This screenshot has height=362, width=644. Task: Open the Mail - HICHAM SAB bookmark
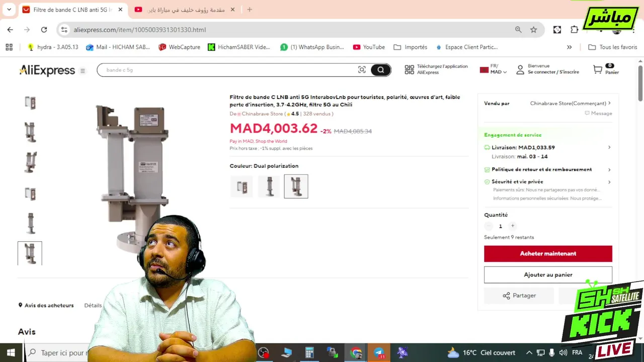coord(118,47)
